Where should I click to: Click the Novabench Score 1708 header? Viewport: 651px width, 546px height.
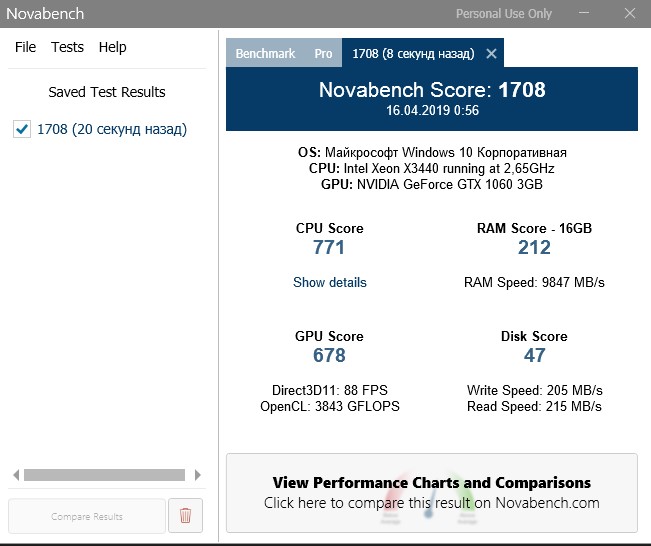[x=431, y=90]
